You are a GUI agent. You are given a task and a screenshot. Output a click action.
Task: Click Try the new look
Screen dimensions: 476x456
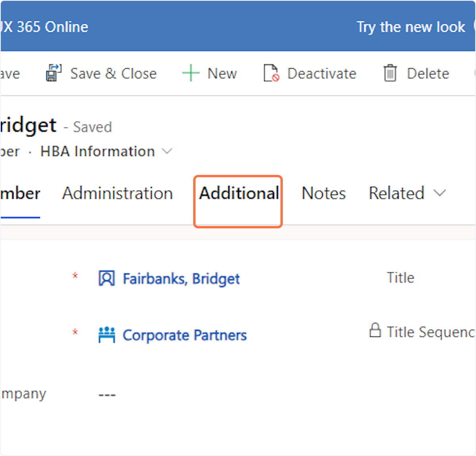[x=411, y=27]
